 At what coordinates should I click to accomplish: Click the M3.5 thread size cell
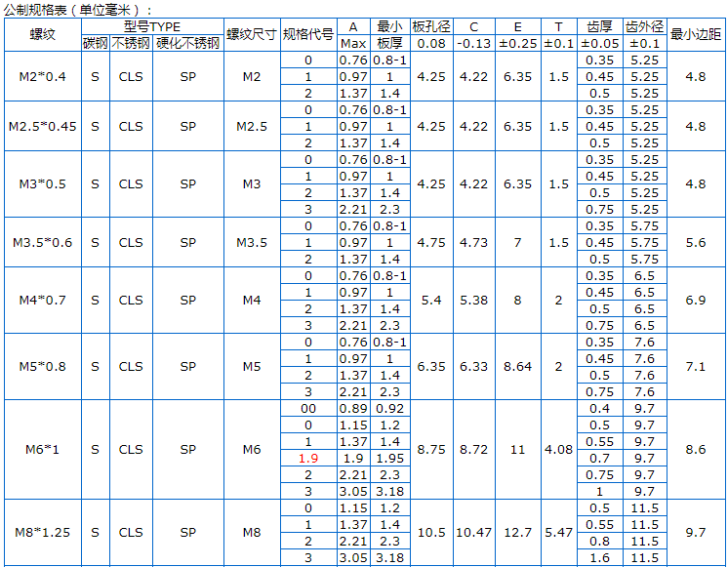(252, 242)
